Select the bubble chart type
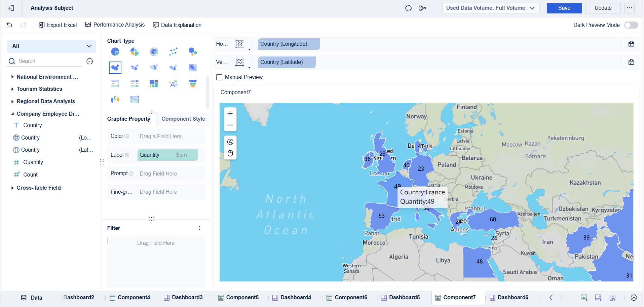 [x=193, y=51]
